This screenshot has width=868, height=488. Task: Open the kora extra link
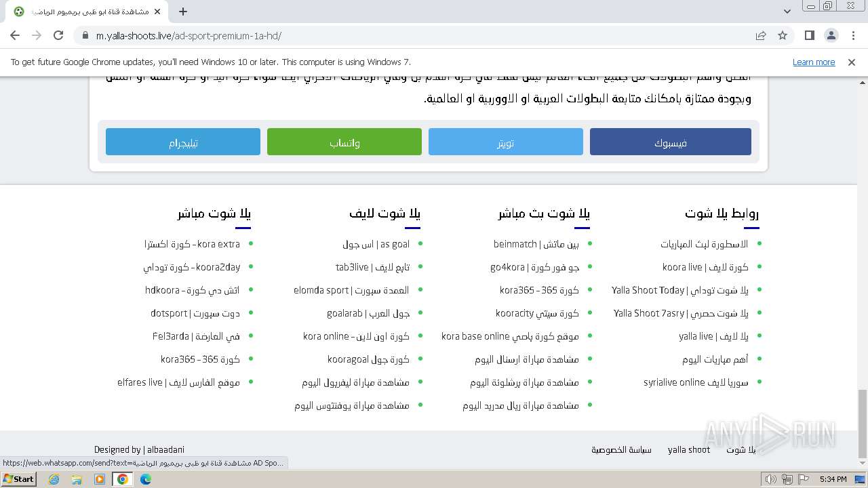click(192, 244)
